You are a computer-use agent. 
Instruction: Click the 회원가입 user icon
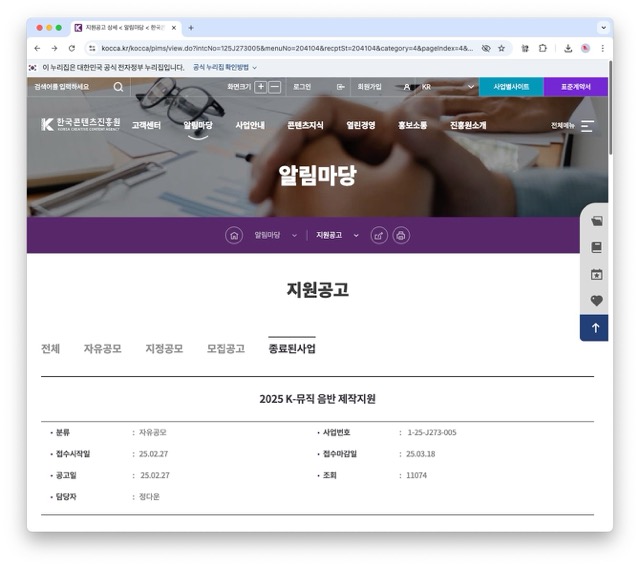[x=407, y=87]
